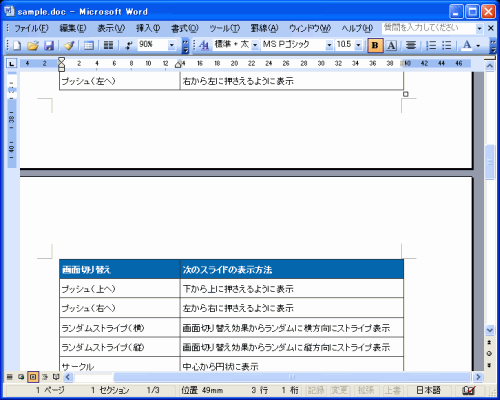
Task: Open the 罫線(A) menu
Action: pos(264,28)
